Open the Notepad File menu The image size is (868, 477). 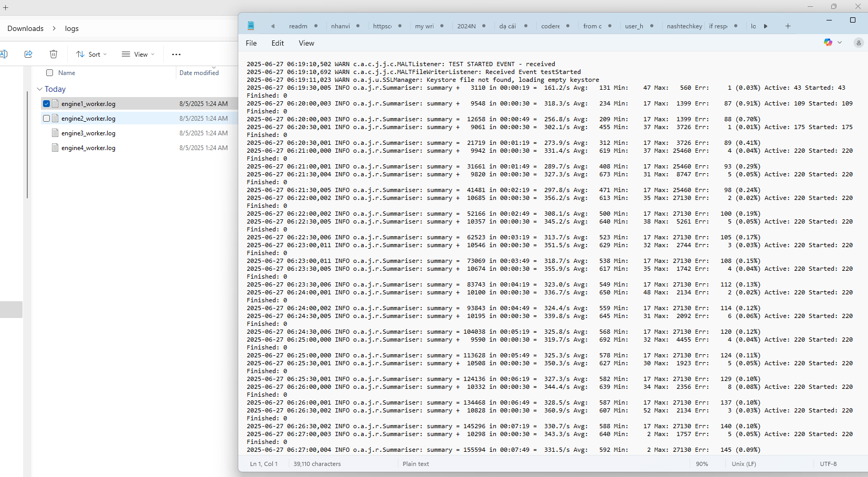251,43
